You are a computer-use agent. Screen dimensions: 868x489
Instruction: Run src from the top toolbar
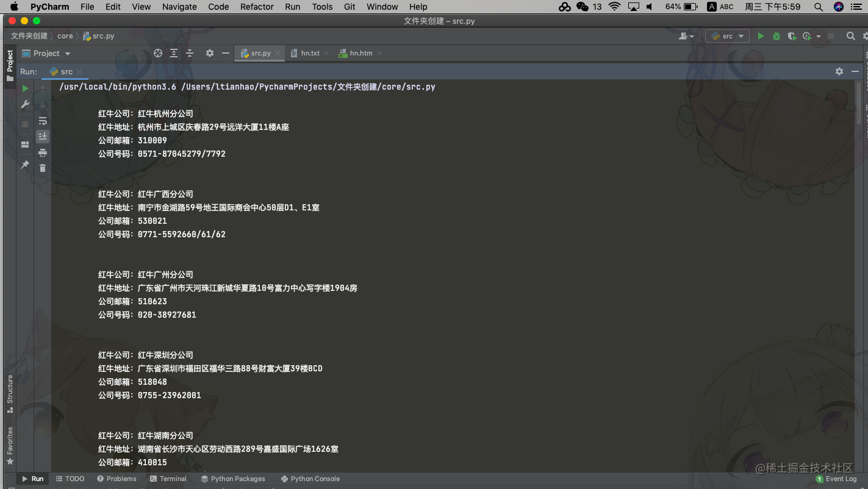pos(761,36)
